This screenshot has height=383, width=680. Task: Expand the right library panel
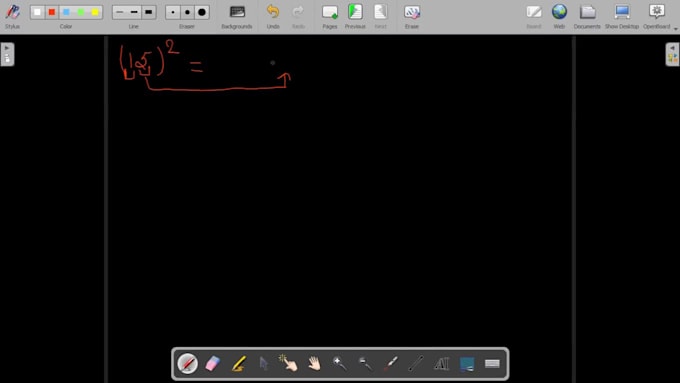pyautogui.click(x=672, y=54)
